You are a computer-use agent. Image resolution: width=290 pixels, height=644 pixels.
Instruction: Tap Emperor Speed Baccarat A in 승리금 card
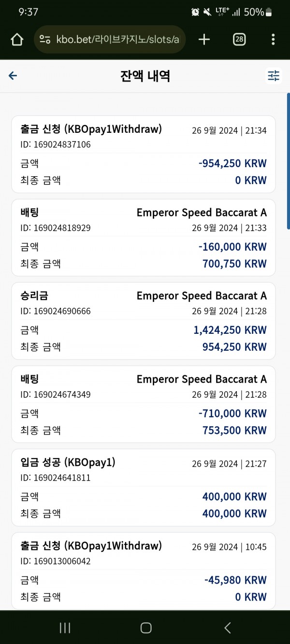(202, 296)
